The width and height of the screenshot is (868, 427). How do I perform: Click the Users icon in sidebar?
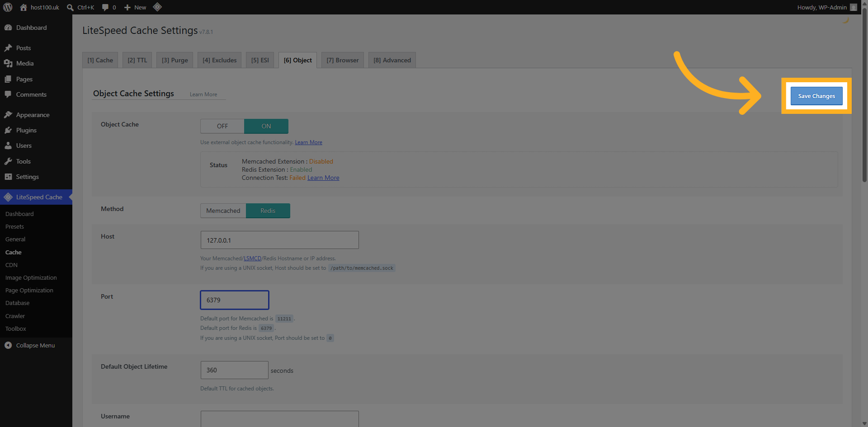tap(8, 145)
